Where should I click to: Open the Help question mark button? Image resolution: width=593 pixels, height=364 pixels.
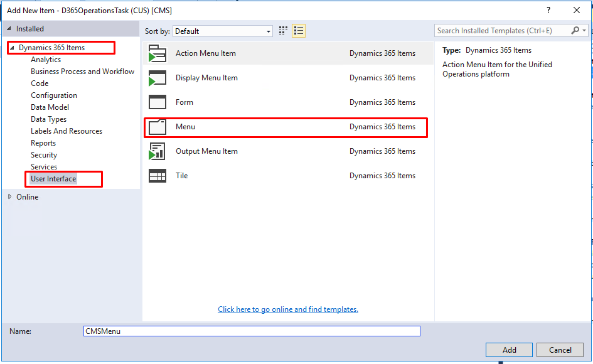point(548,10)
